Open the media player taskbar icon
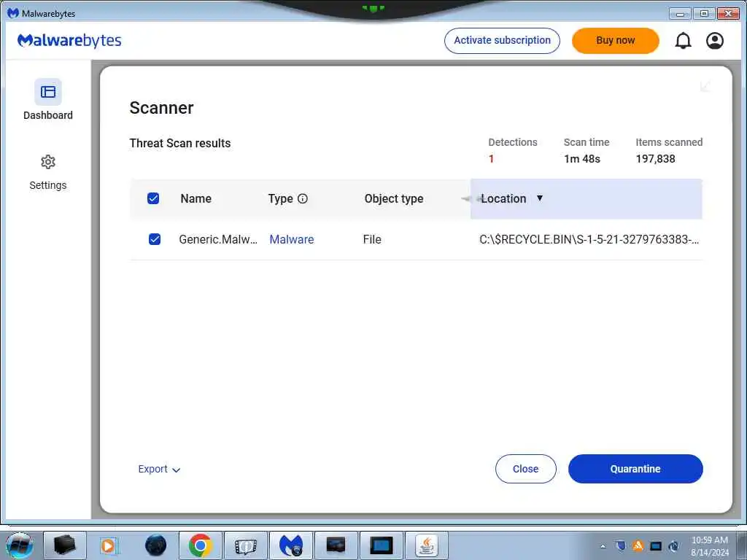 [109, 545]
